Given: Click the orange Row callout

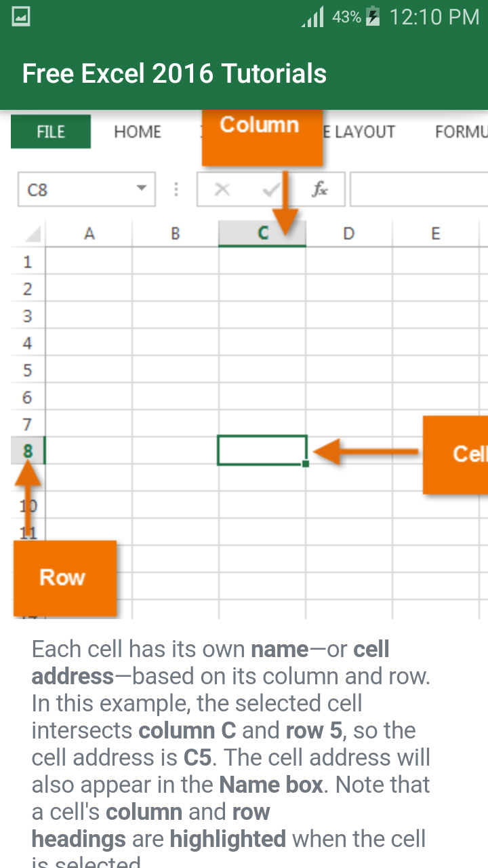Looking at the screenshot, I should 64,578.
